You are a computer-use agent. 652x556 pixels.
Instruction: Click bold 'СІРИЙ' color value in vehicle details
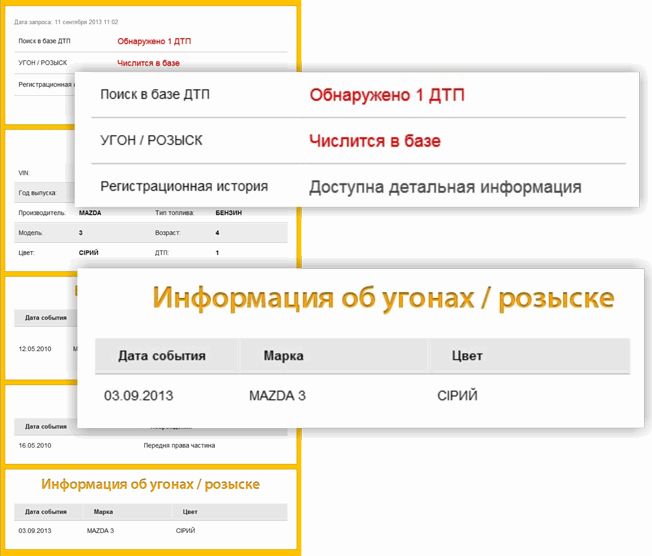point(89,252)
